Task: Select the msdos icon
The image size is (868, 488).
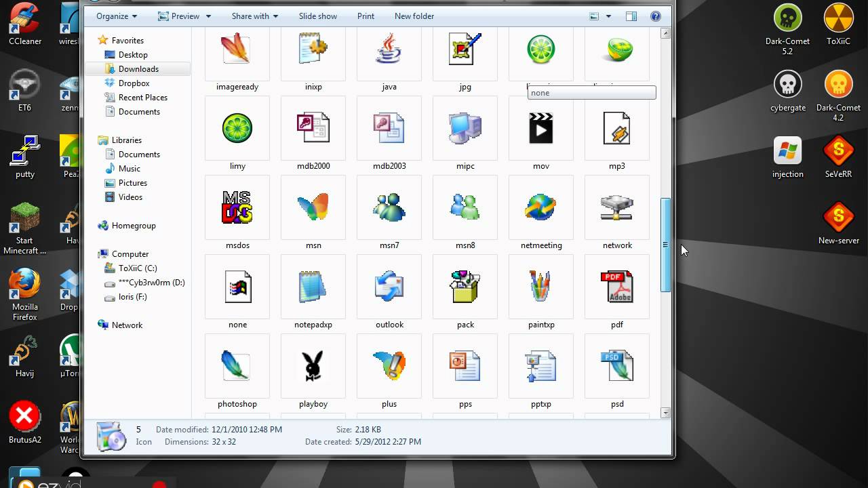Action: point(237,207)
